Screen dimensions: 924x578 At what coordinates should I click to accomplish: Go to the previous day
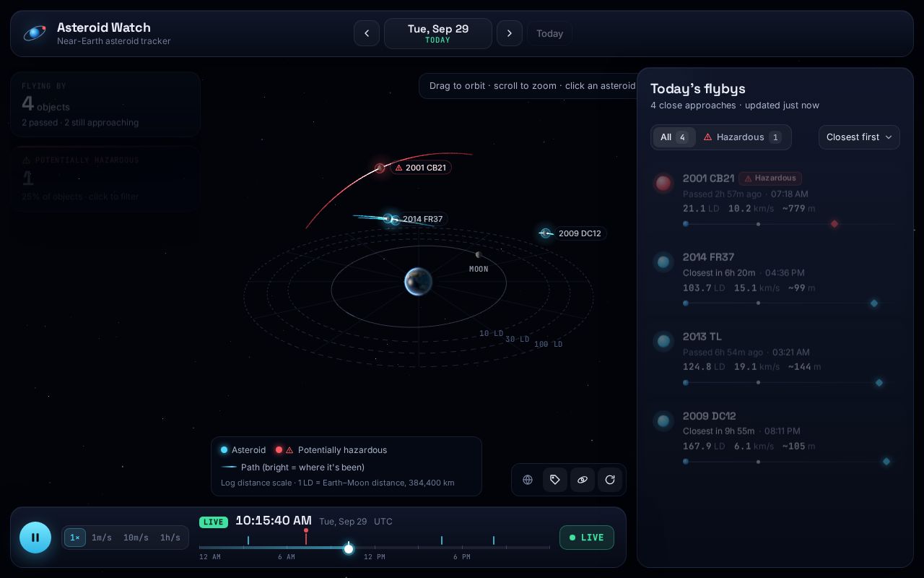367,33
